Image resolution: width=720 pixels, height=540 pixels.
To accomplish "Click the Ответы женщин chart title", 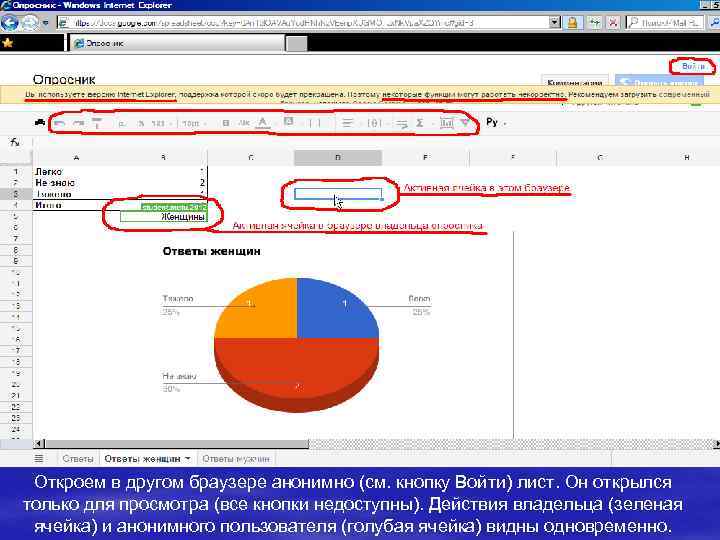I will [211, 251].
